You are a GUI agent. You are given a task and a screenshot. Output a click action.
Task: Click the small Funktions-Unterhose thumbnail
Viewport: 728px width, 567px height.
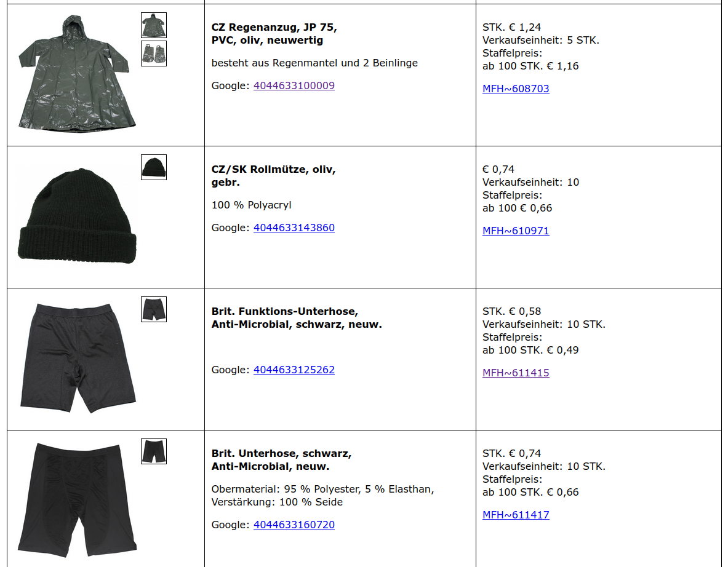pos(153,309)
